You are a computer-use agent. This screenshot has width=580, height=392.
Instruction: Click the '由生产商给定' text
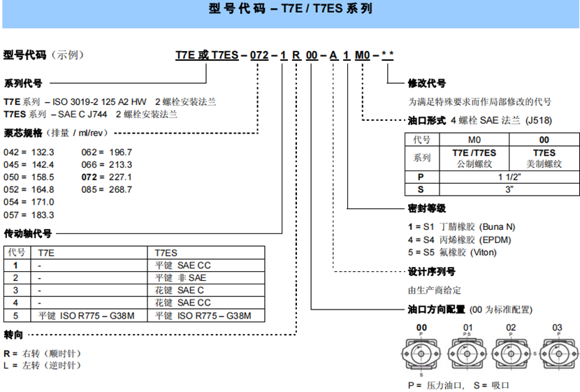[x=435, y=290]
